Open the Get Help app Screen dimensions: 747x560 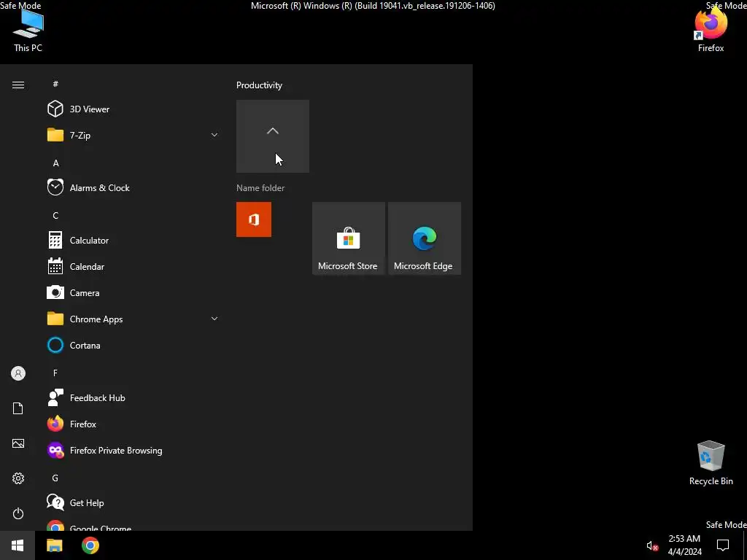point(133,503)
